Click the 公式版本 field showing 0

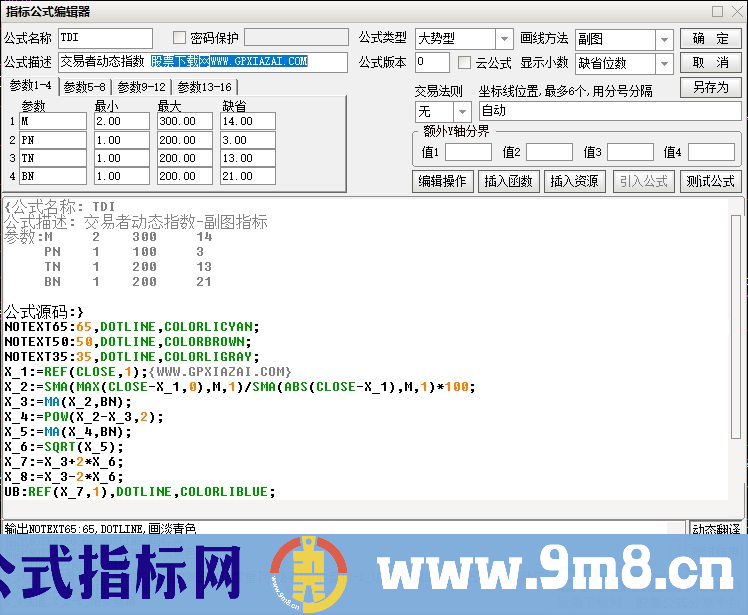pyautogui.click(x=432, y=62)
